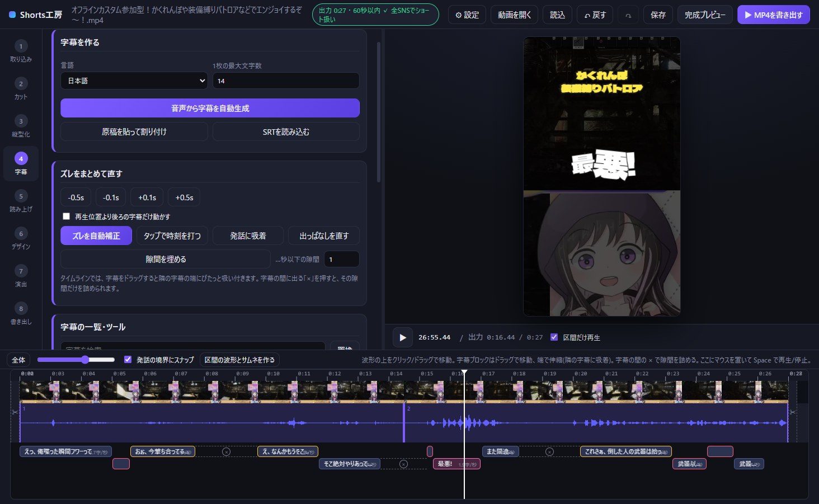Select subtitle block え、なんかもうそこ

click(288, 451)
